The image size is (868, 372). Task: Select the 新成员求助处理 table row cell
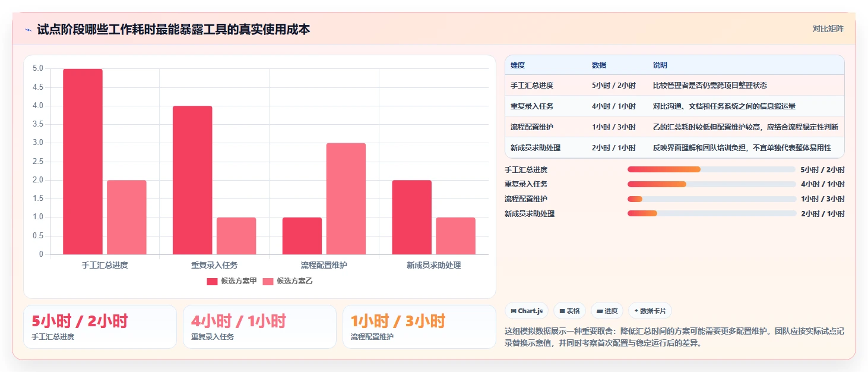click(x=536, y=148)
